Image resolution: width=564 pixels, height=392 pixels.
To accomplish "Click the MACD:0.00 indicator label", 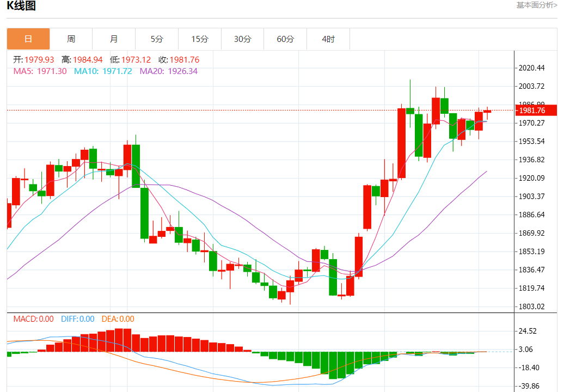I will (33, 319).
